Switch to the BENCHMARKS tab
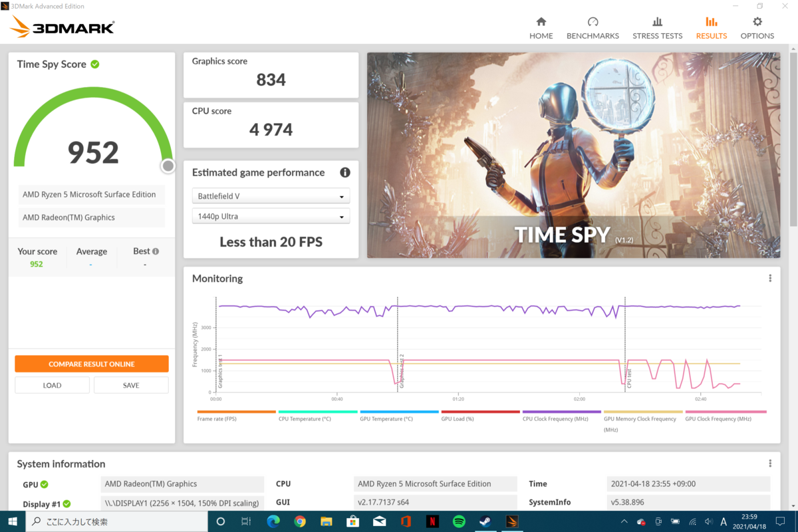Screen dimensions: 798x532 click(593, 28)
